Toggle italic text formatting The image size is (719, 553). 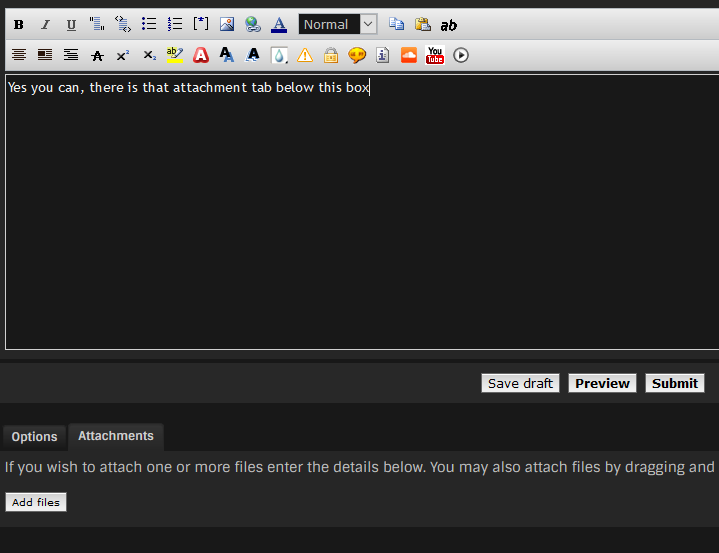click(x=45, y=25)
